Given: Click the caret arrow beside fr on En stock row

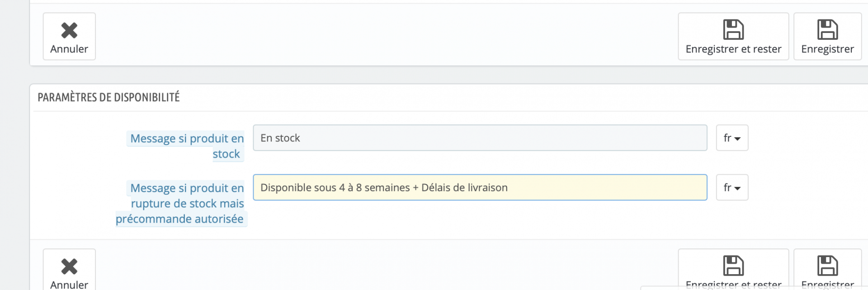Looking at the screenshot, I should (737, 139).
